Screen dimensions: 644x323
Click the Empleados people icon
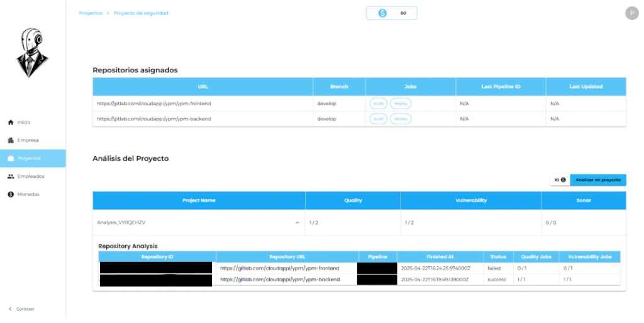(11, 177)
